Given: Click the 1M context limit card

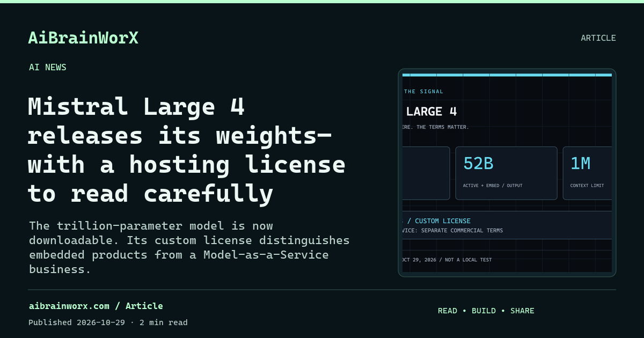Looking at the screenshot, I should coord(587,173).
